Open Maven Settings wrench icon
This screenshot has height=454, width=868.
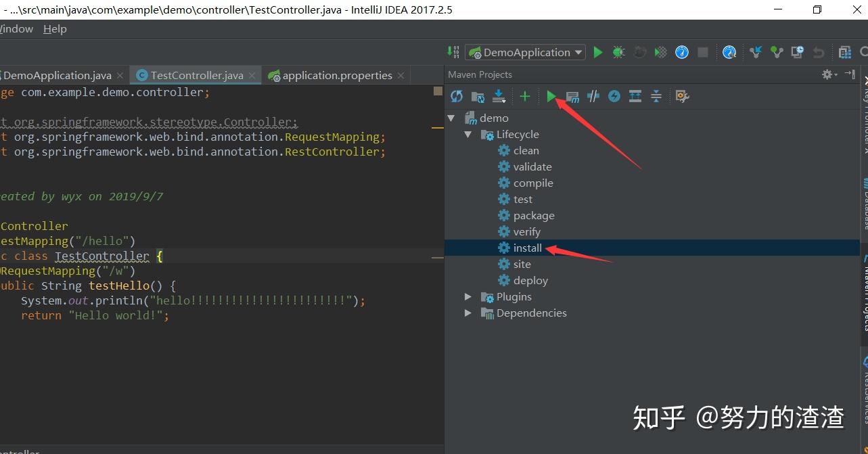[x=682, y=96]
